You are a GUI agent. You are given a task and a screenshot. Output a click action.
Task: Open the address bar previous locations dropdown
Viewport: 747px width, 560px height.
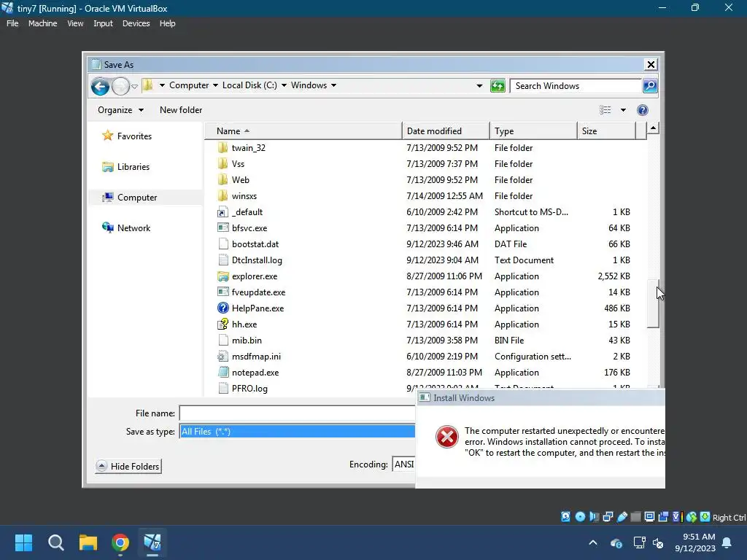479,86
